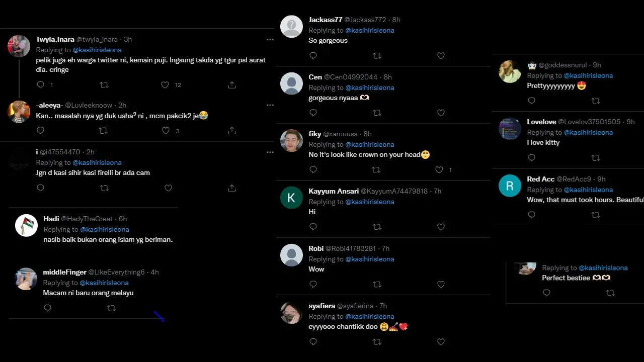Reply to Twyla.Inara's tweet
644x362 pixels.
(x=41, y=85)
